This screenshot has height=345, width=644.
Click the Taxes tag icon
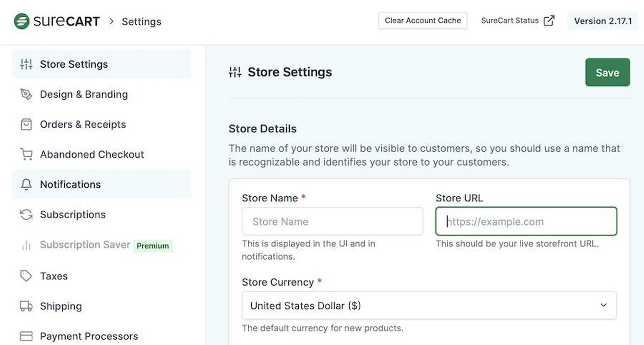[26, 276]
